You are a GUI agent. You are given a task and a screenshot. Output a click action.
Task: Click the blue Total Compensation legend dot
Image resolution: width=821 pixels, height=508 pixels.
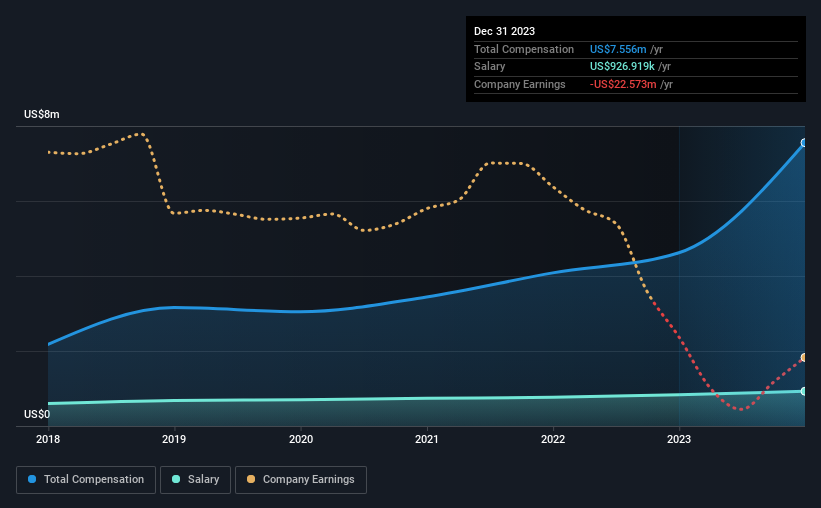(x=32, y=479)
